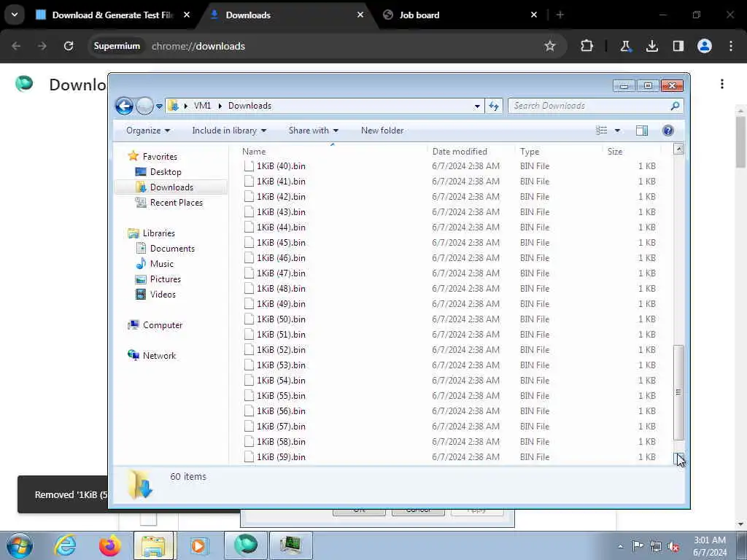This screenshot has height=560, width=747.
Task: Click the Explorer back arrow button
Action: [x=124, y=106]
